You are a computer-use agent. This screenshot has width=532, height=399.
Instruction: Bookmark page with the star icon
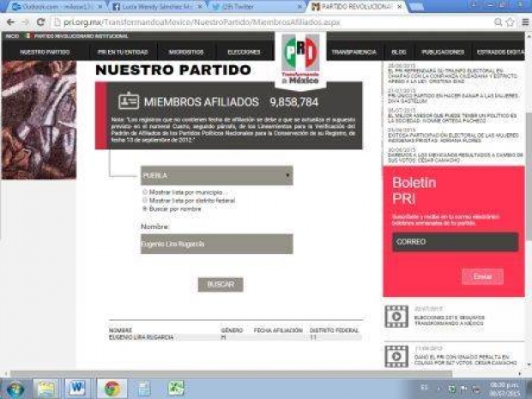click(x=510, y=22)
